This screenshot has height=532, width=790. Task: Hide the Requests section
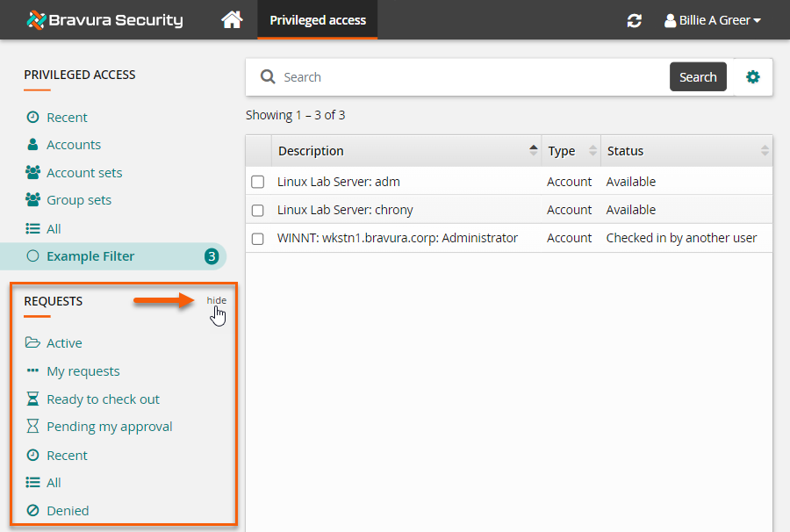tap(216, 300)
